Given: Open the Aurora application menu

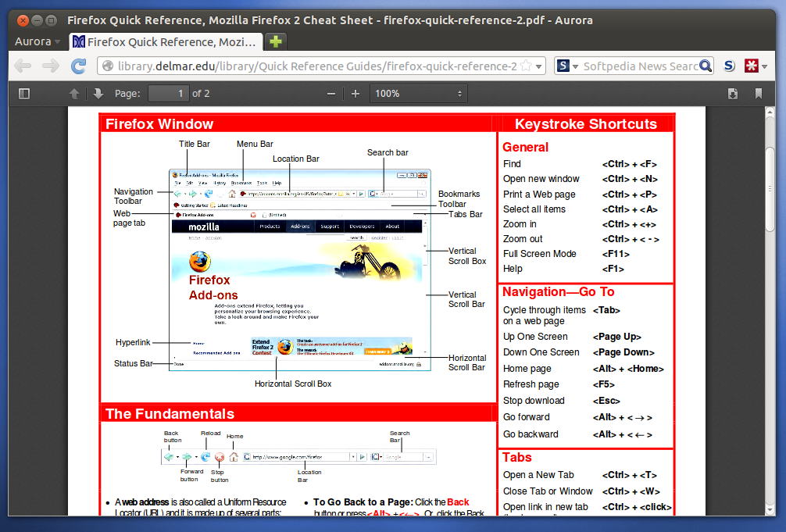Looking at the screenshot, I should pos(37,41).
